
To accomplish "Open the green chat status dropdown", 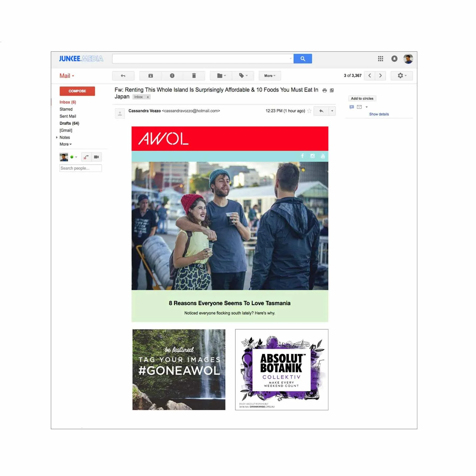I will (x=74, y=157).
